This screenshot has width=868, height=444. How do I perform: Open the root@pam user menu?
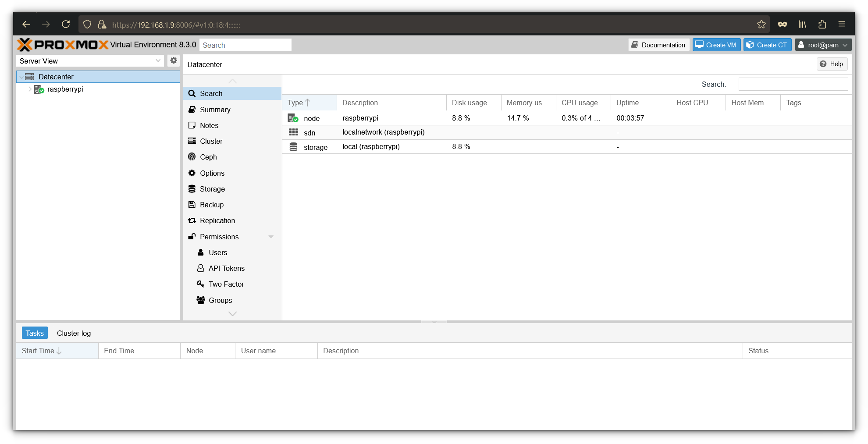point(822,45)
